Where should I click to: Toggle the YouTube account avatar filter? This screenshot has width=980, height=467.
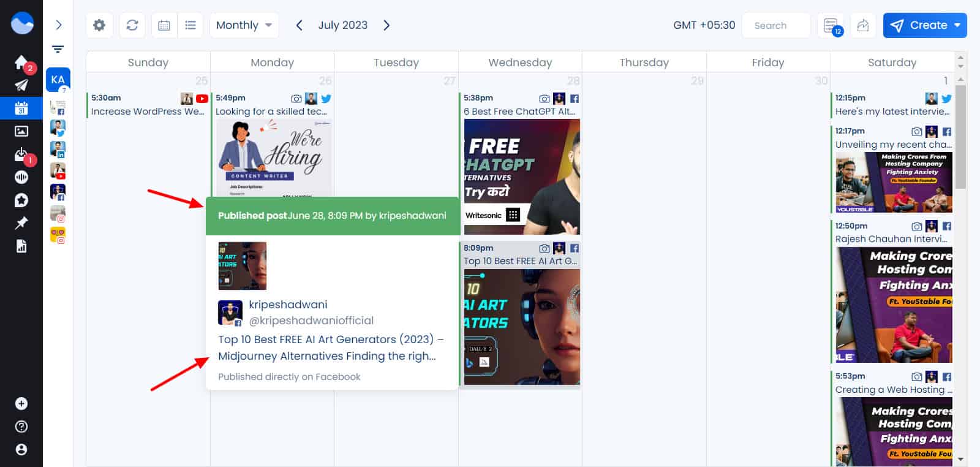[58, 170]
